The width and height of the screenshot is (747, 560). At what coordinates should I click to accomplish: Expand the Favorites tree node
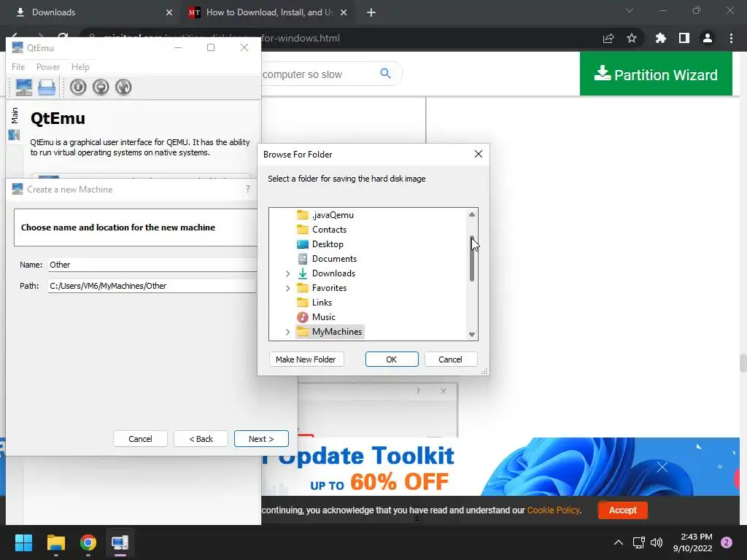pos(287,288)
